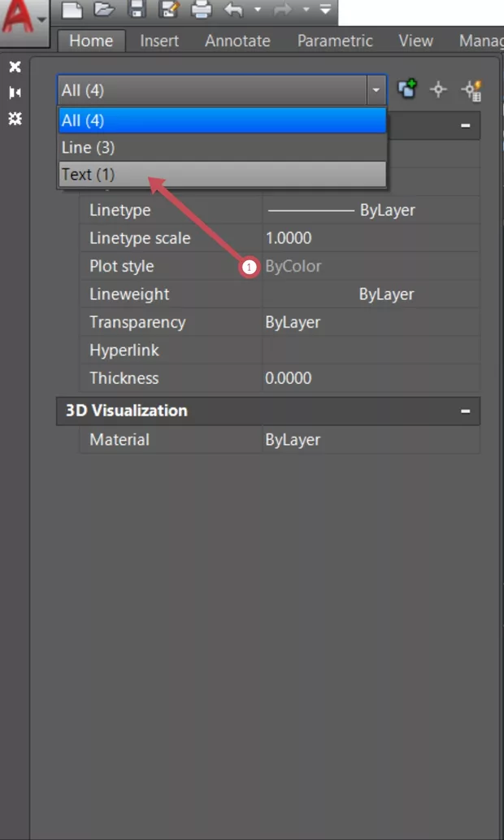504x840 pixels.
Task: Click the Select Objects crosshair icon
Action: 439,89
